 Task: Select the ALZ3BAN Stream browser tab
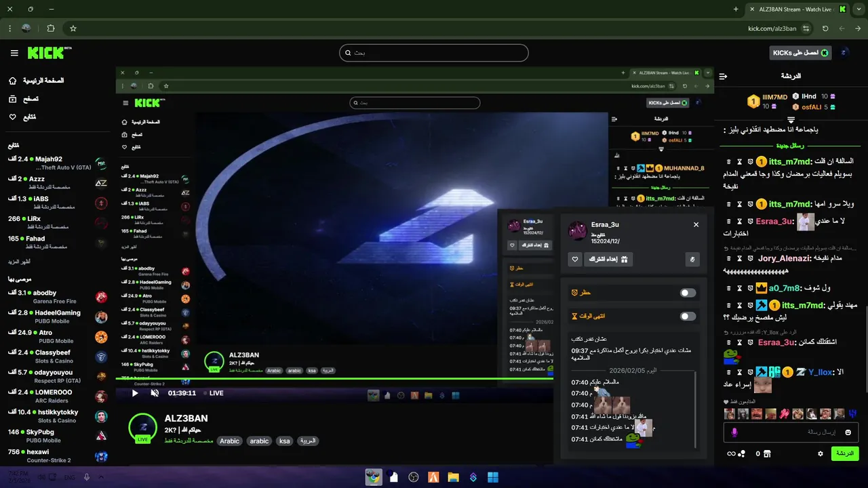[x=797, y=9]
